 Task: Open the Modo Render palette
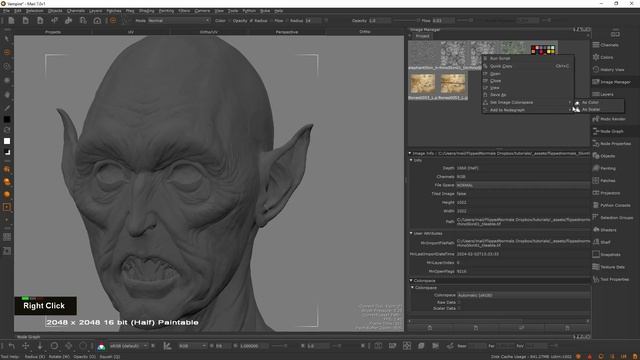coord(609,119)
